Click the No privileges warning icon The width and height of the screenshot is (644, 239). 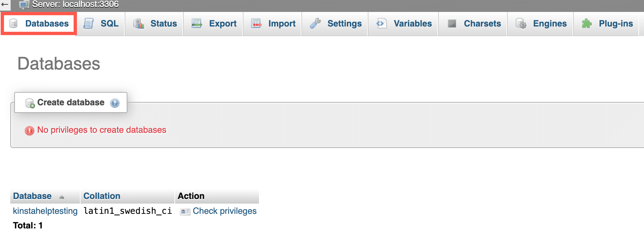(30, 130)
